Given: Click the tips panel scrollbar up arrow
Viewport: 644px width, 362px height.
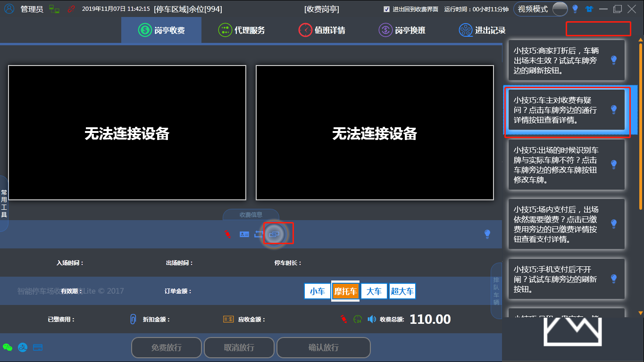Looking at the screenshot, I should [x=640, y=40].
